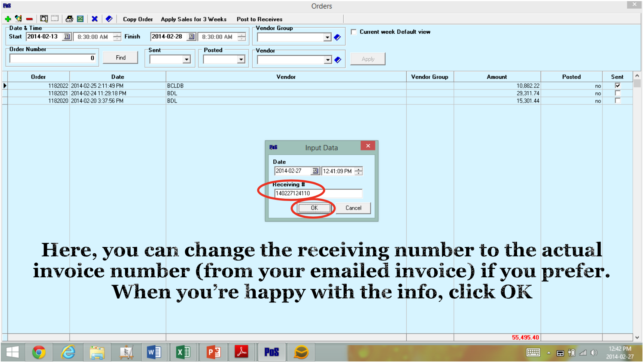Adjust dialog time spinner at 12:41:09 PM
644x363 pixels.
(359, 171)
